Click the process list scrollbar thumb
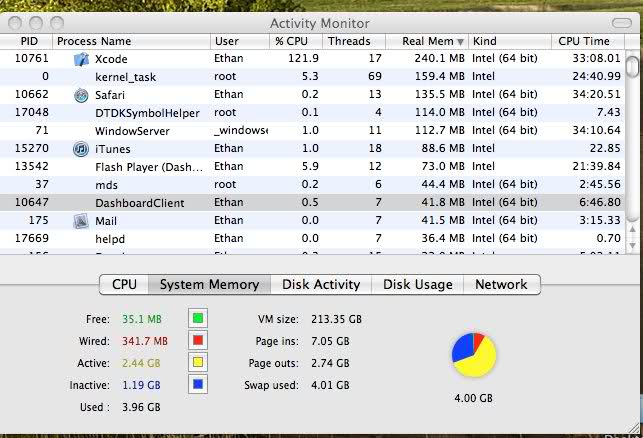The width and height of the screenshot is (643, 438). (x=633, y=67)
